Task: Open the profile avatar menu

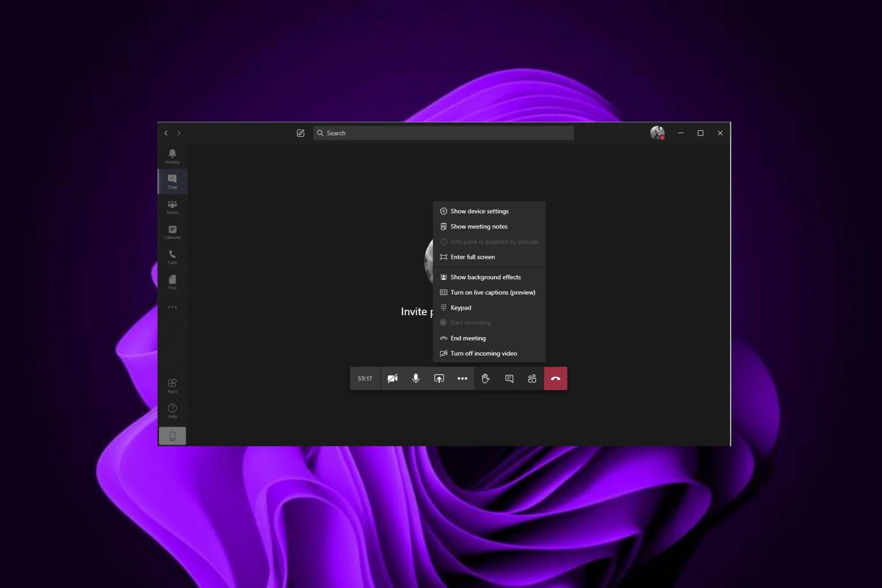Action: [x=657, y=133]
